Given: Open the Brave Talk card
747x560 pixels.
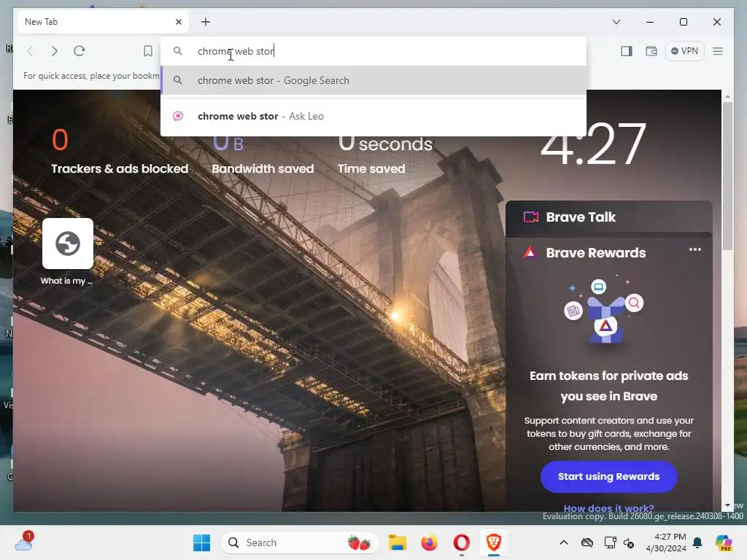Looking at the screenshot, I should pyautogui.click(x=609, y=217).
